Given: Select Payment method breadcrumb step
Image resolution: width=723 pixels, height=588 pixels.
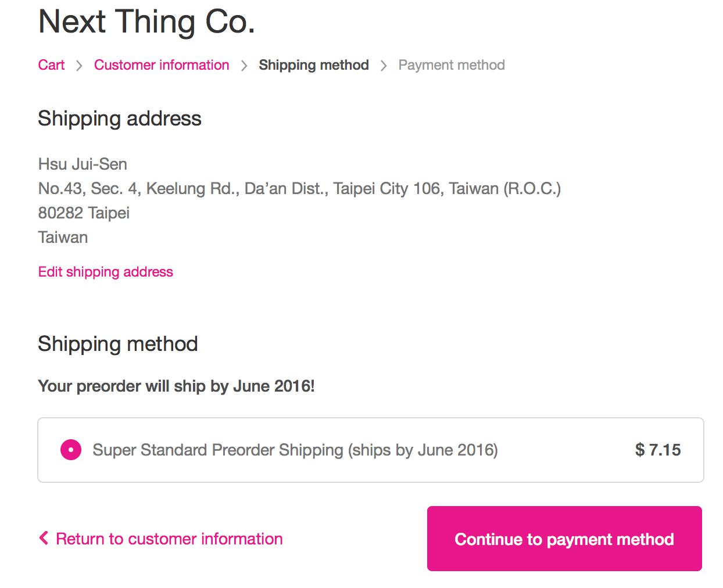Looking at the screenshot, I should (452, 65).
